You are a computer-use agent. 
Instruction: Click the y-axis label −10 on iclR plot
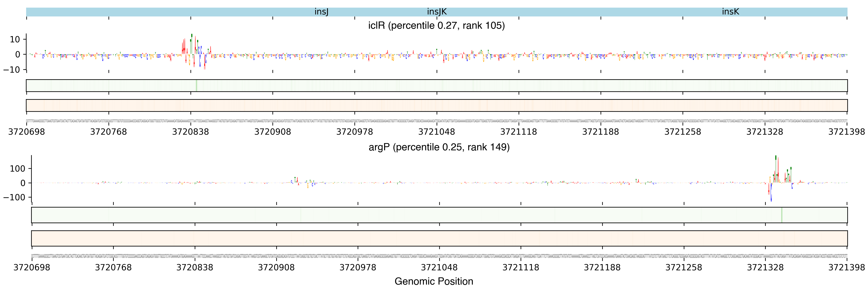(x=12, y=70)
